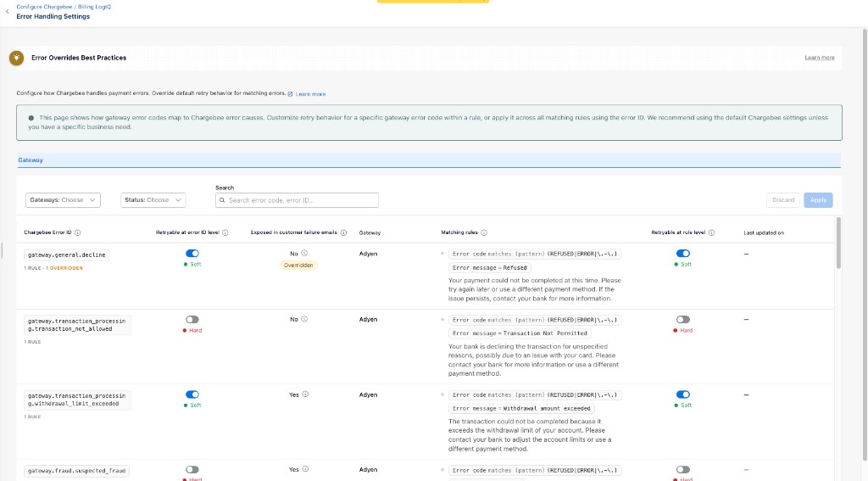Click info icon beside 'No' in transaction_not_allowed row
868x481 pixels.
(304, 319)
